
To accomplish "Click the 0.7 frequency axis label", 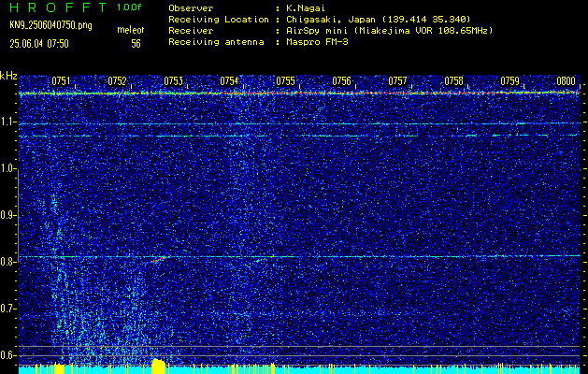I will point(7,309).
